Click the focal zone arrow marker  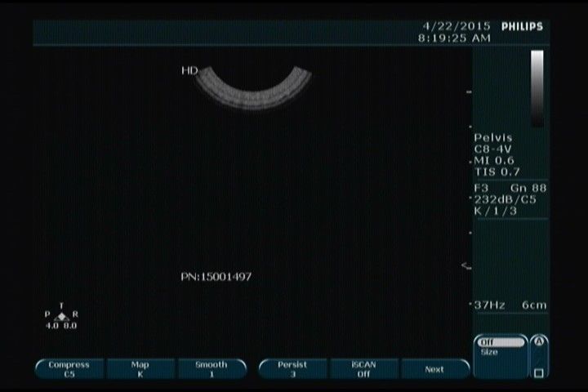click(x=466, y=265)
